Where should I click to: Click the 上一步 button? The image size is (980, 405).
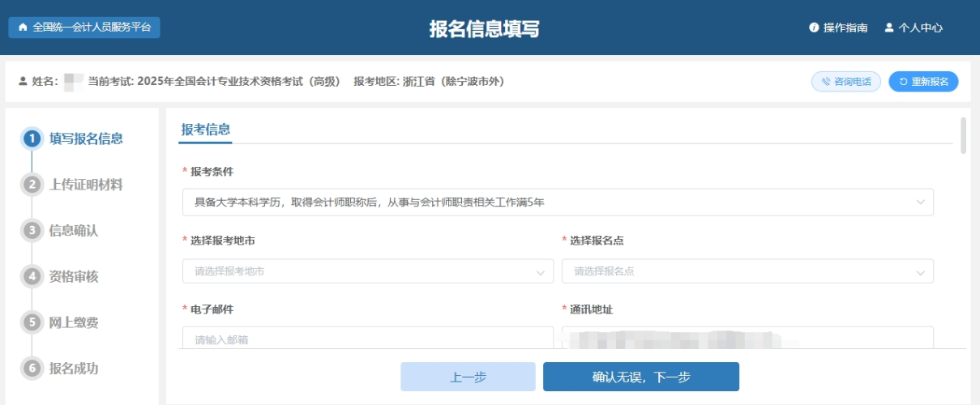tap(468, 377)
